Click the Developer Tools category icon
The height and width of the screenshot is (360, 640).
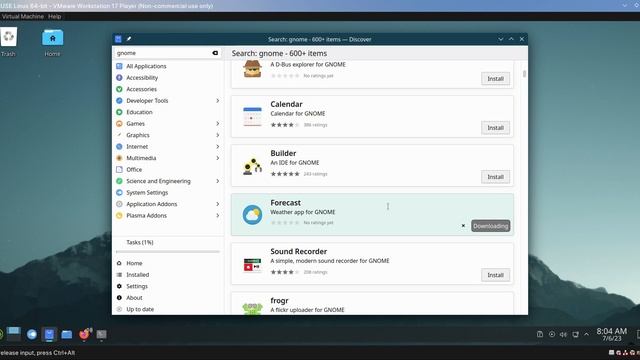click(119, 100)
